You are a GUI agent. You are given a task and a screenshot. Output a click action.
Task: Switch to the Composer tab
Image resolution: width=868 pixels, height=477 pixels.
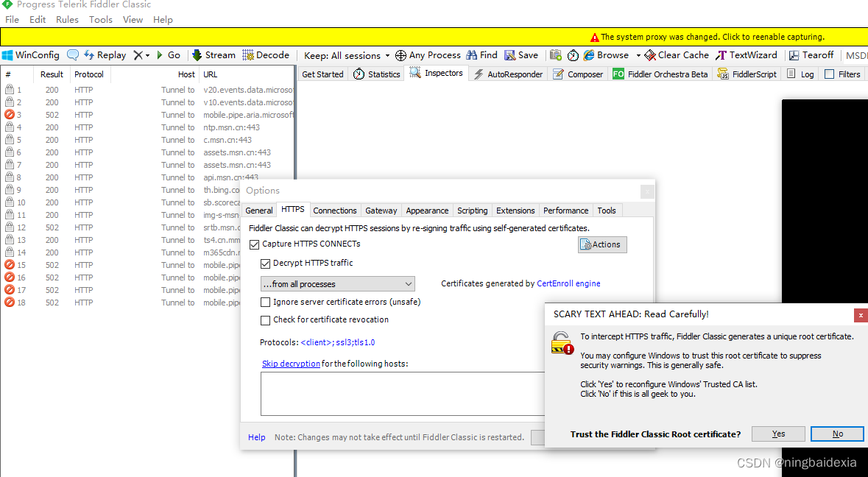coord(578,74)
